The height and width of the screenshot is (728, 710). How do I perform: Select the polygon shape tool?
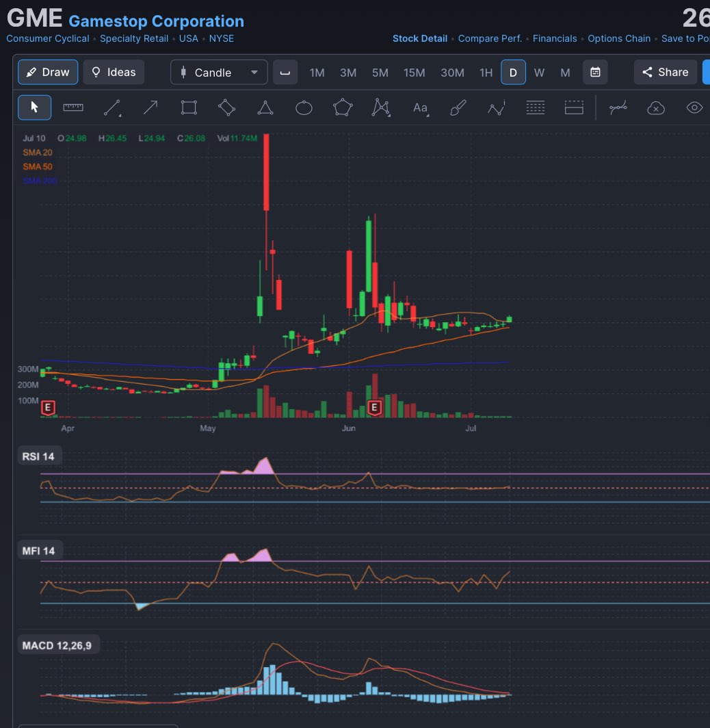pyautogui.click(x=343, y=107)
